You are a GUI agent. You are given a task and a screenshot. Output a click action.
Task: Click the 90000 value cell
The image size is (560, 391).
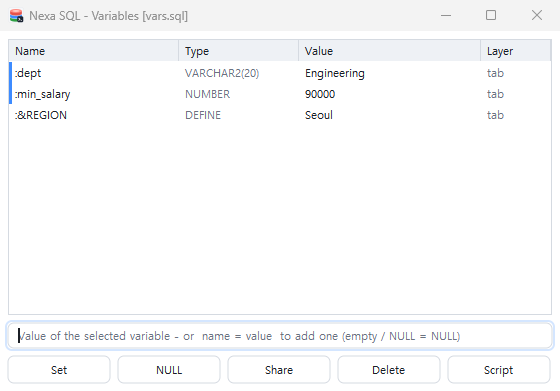click(320, 94)
